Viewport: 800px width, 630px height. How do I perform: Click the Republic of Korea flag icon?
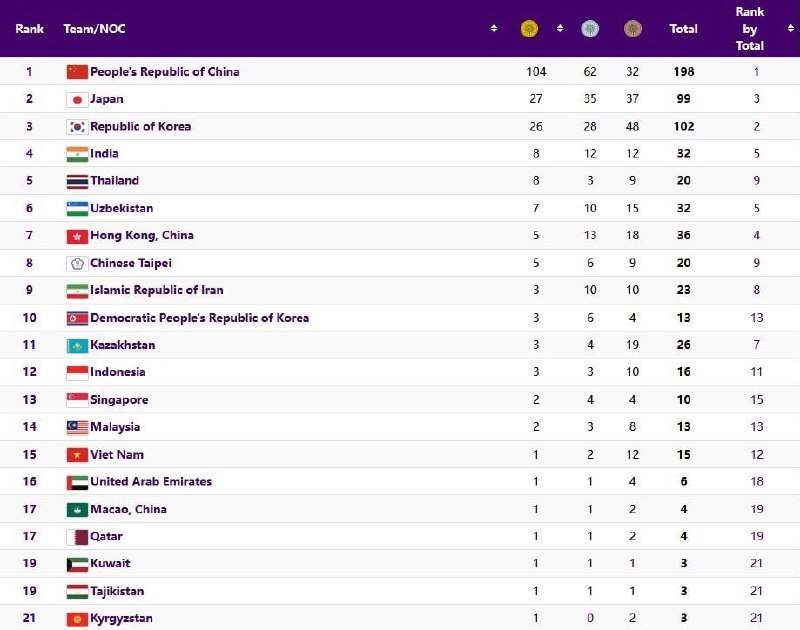(x=77, y=127)
